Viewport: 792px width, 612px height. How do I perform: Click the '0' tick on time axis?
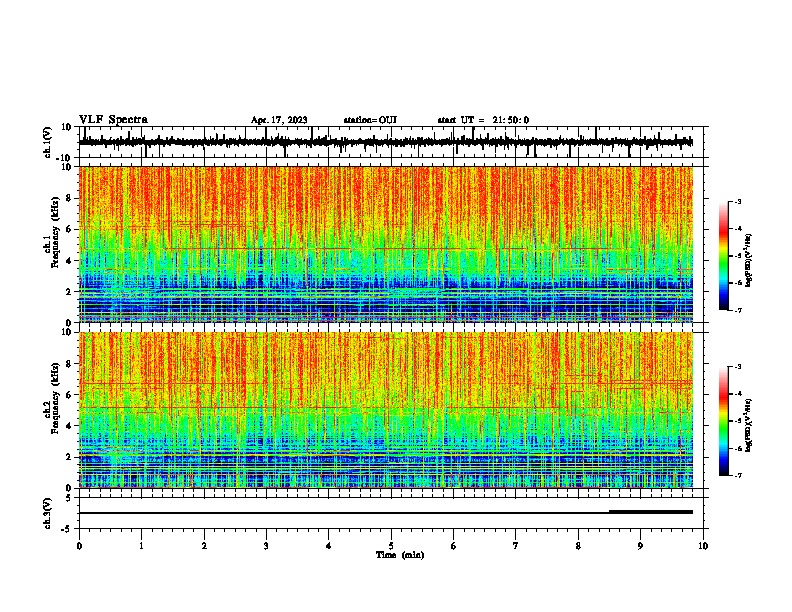tap(79, 546)
